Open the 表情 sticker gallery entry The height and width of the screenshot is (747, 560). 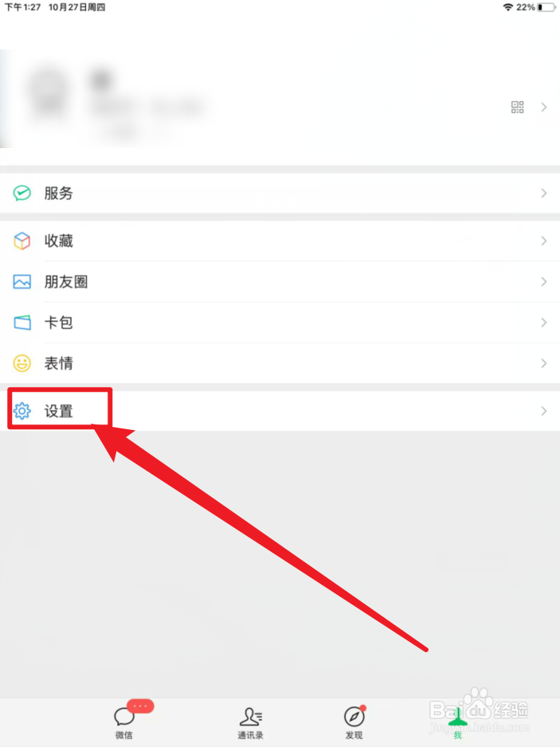[280, 363]
